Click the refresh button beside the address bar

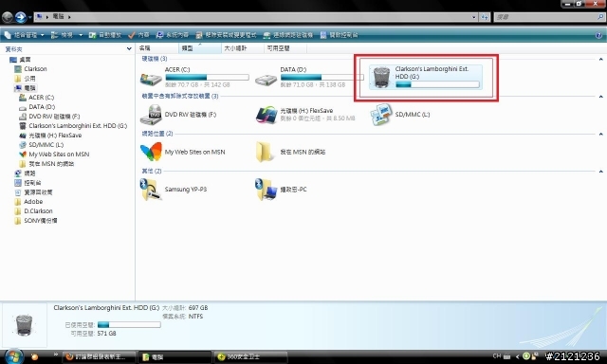[x=485, y=17]
